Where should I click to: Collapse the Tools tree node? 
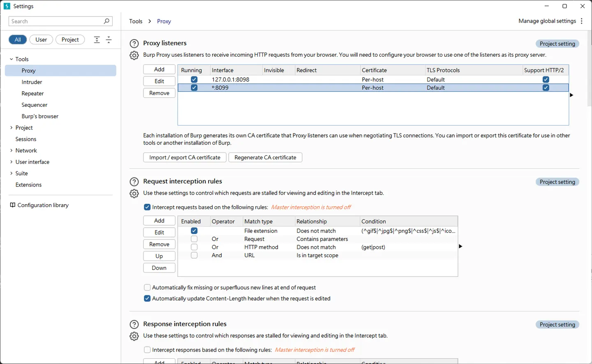tap(12, 59)
